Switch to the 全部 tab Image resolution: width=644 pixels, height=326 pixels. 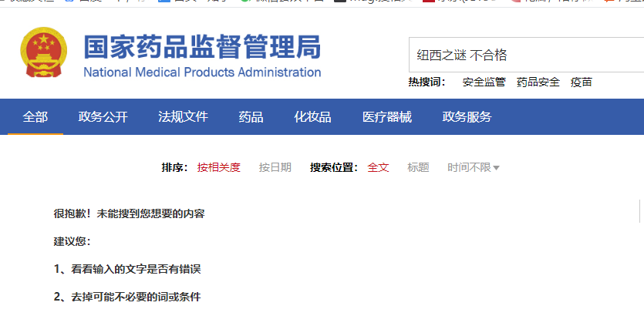[x=35, y=117]
